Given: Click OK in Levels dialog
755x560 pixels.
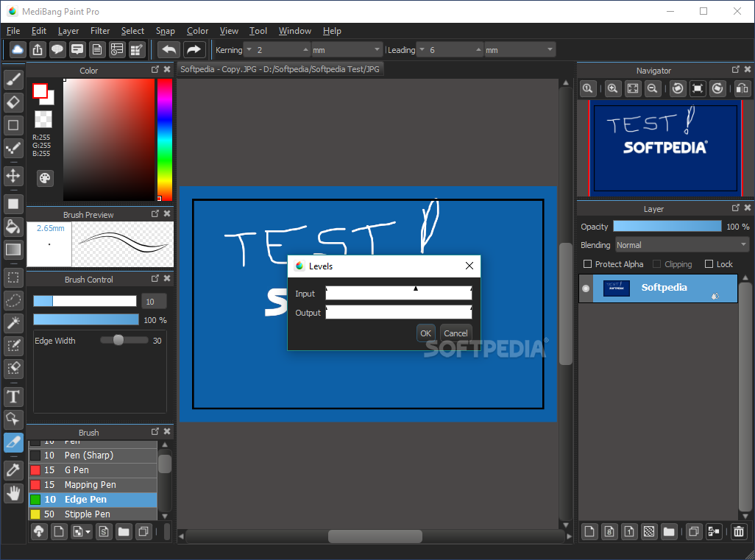Looking at the screenshot, I should coord(425,333).
